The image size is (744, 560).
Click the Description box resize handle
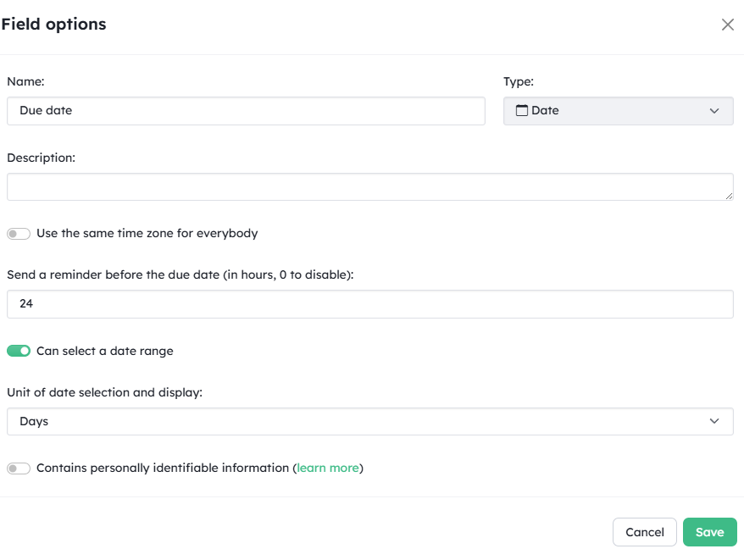729,196
